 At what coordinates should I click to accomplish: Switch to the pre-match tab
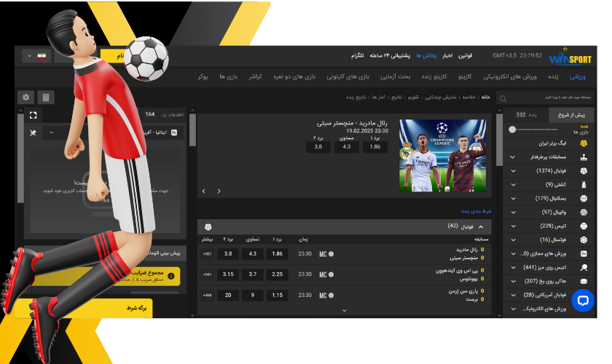(x=571, y=115)
